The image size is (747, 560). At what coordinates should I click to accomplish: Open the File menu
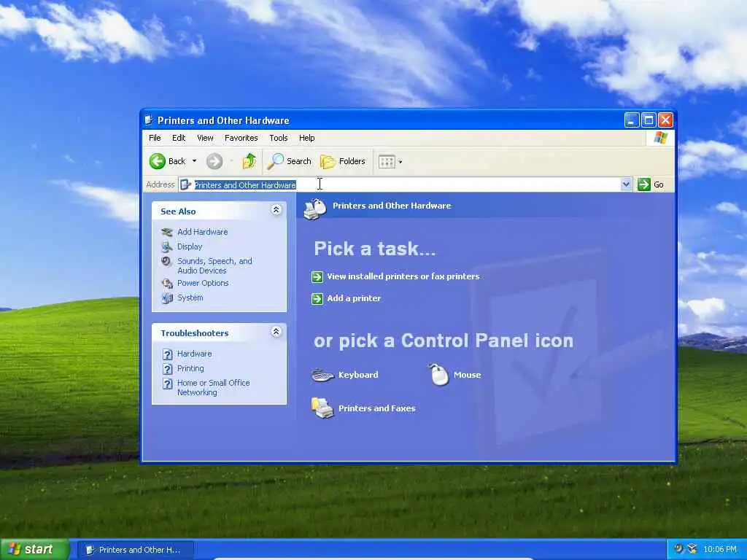[x=155, y=138]
